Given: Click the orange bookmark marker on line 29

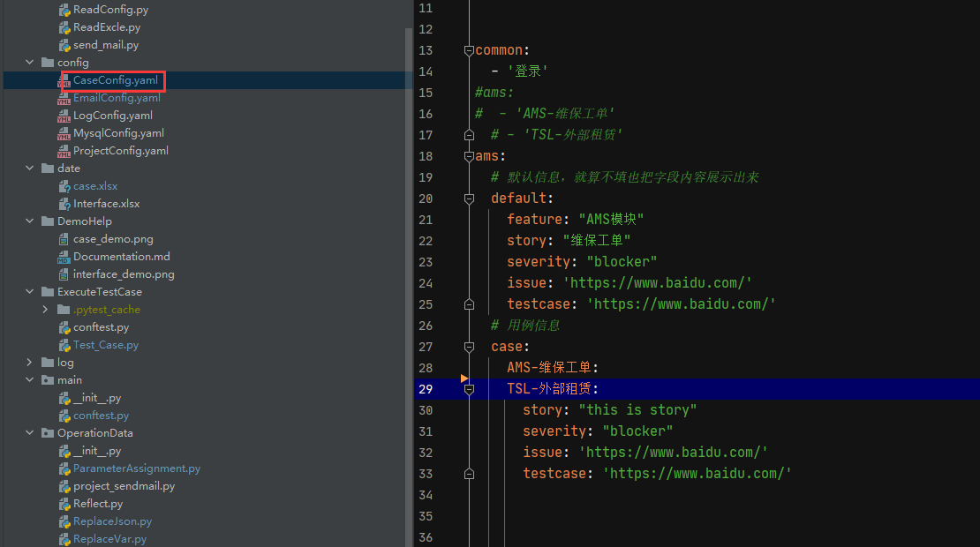Looking at the screenshot, I should coord(464,378).
